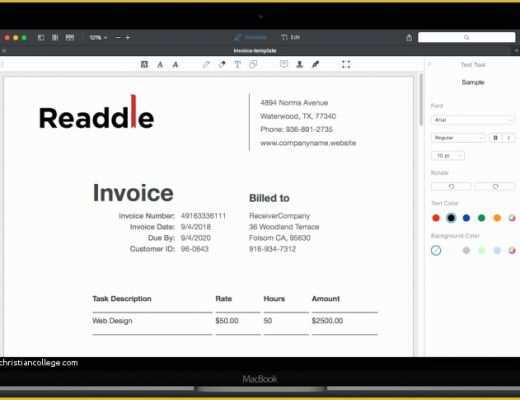520x400 pixels.
Task: Rotate text counterclockwise button
Action: [451, 187]
